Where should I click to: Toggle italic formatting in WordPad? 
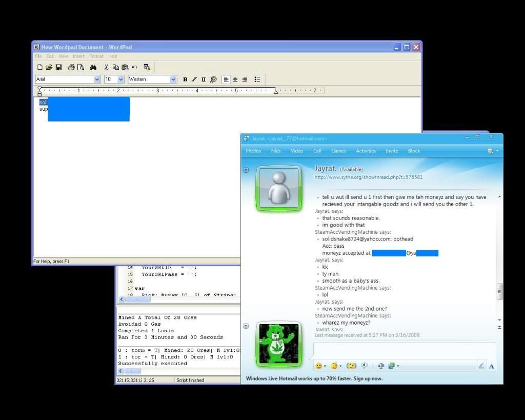194,79
